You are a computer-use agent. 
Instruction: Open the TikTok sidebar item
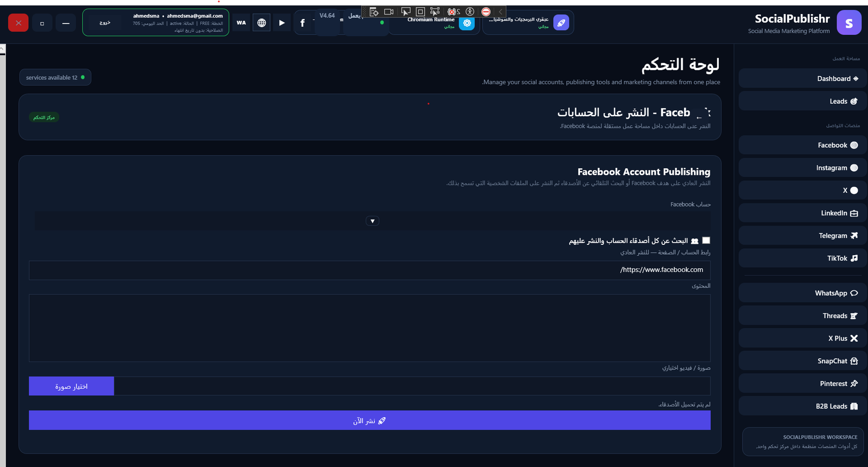[802, 258]
